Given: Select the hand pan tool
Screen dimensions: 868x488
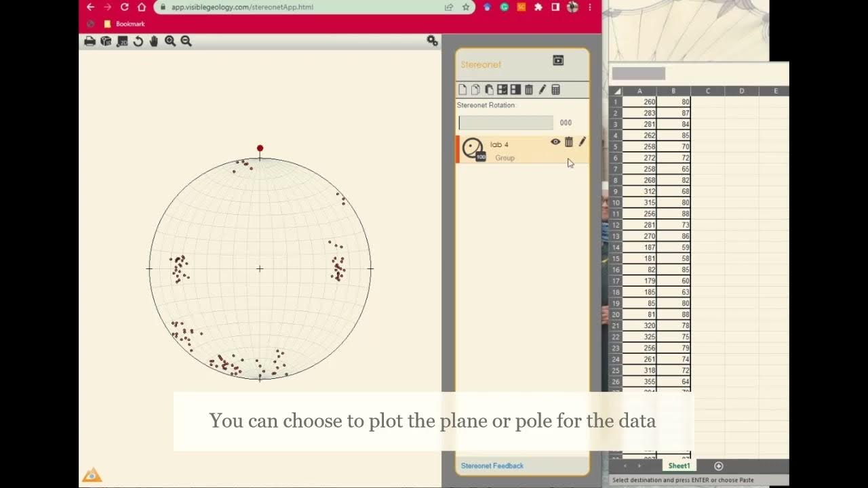Looking at the screenshot, I should click(x=154, y=41).
